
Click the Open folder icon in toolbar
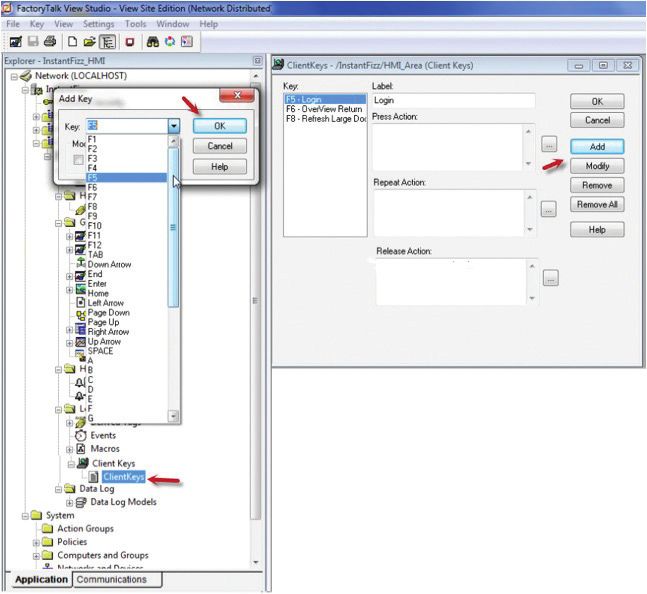pyautogui.click(x=89, y=42)
